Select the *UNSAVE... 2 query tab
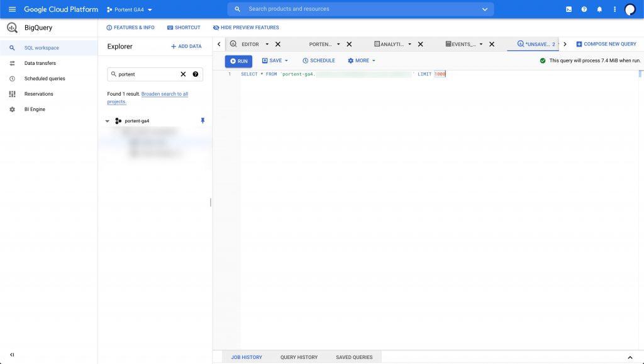The width and height of the screenshot is (644, 364). [x=536, y=45]
